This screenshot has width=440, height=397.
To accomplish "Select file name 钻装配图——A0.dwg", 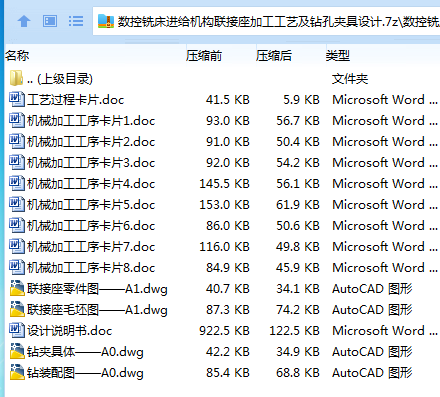I will (85, 373).
